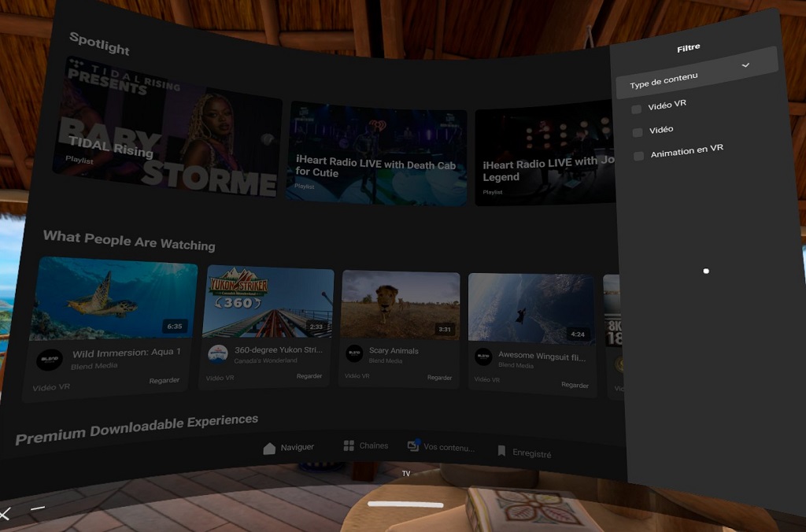Click Blend Media avatar beside Scary Animals
Image resolution: width=806 pixels, height=532 pixels.
[x=354, y=354]
